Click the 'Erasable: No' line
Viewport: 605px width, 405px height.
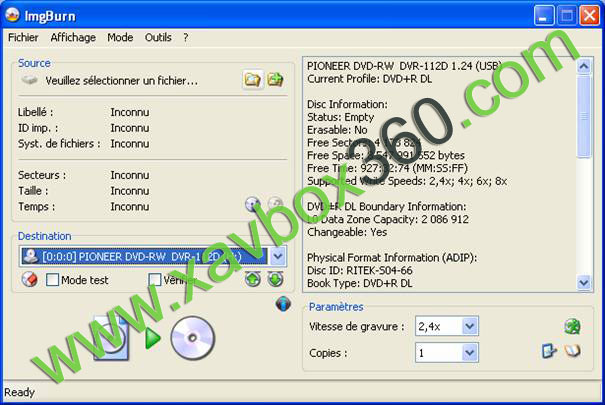(x=337, y=130)
